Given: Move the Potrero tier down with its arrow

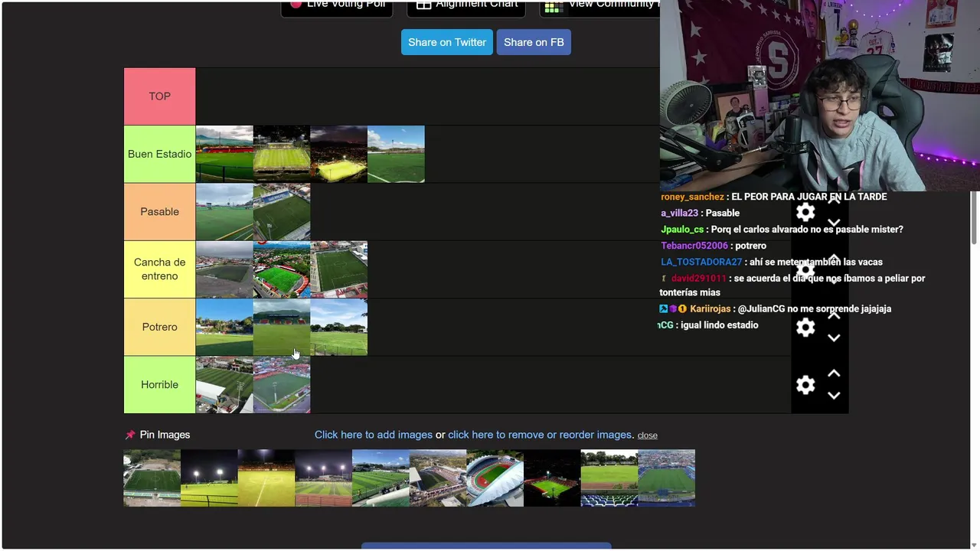Looking at the screenshot, I should [834, 337].
